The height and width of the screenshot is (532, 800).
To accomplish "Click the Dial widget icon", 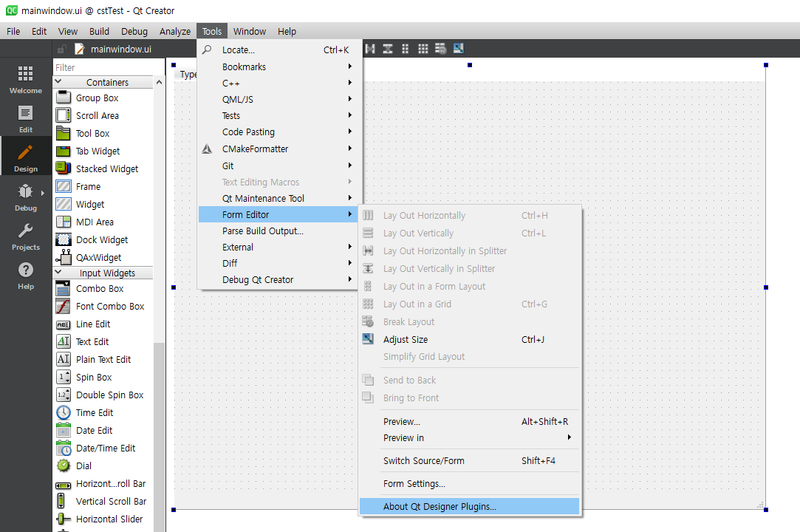I will tap(64, 465).
